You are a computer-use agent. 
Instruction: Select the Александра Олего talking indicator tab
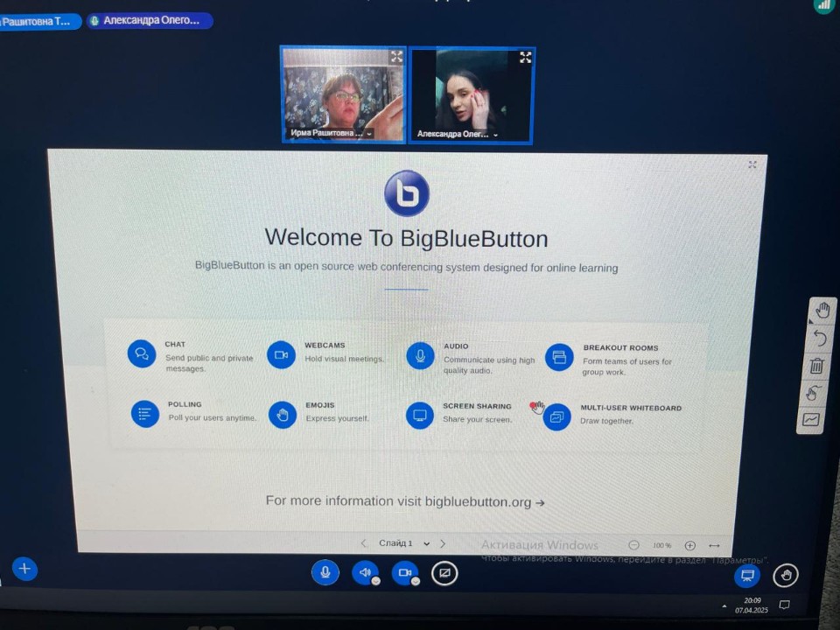(x=150, y=20)
